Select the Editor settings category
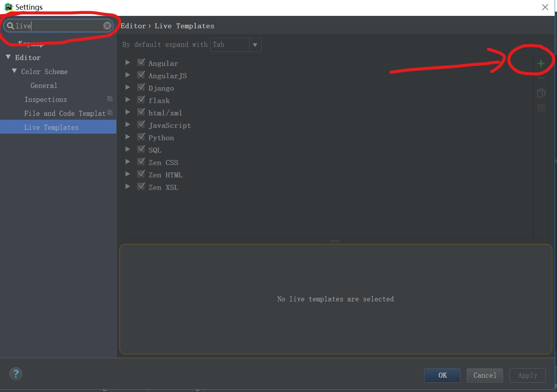Screen dimensions: 557x392 pos(28,57)
